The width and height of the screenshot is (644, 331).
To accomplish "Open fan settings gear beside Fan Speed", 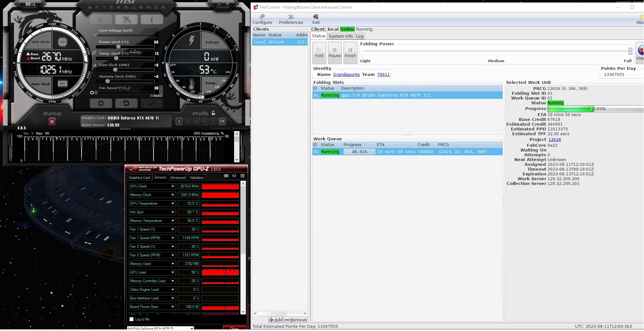I will (x=92, y=93).
